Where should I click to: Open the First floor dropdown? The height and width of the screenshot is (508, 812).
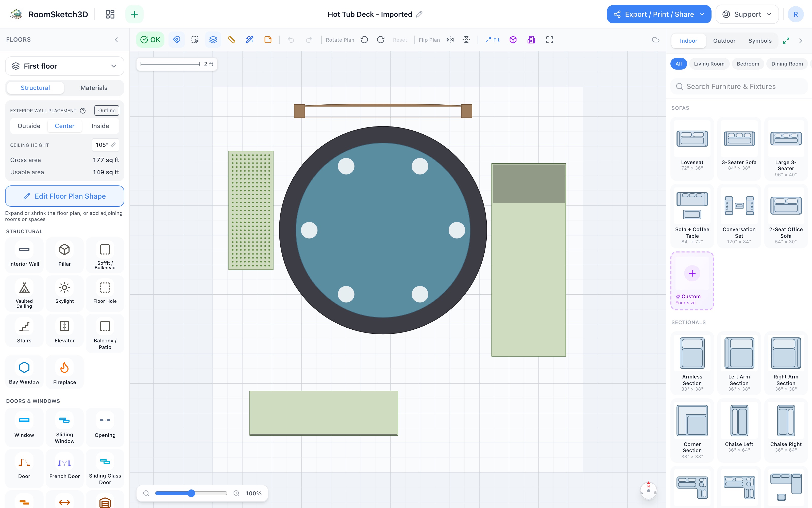pos(64,66)
